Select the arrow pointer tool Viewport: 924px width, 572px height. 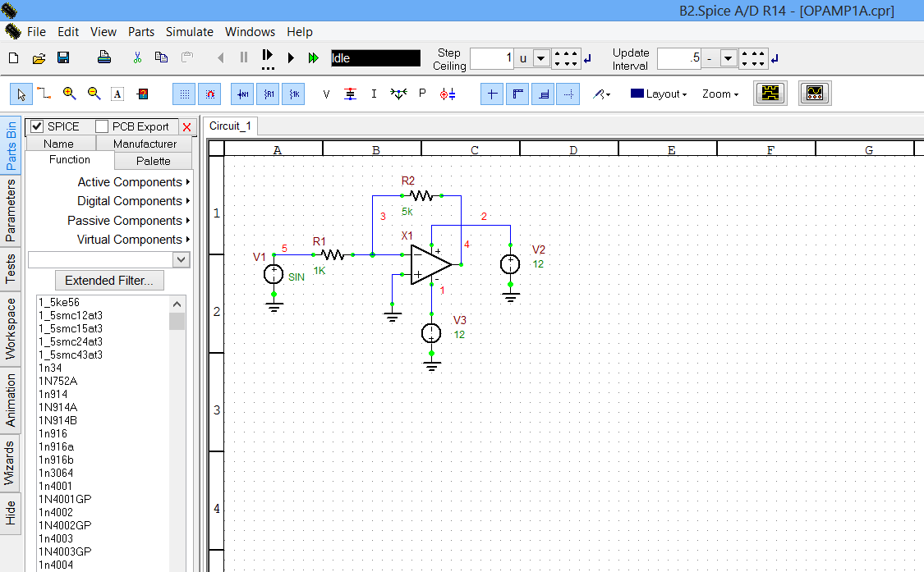(x=21, y=94)
